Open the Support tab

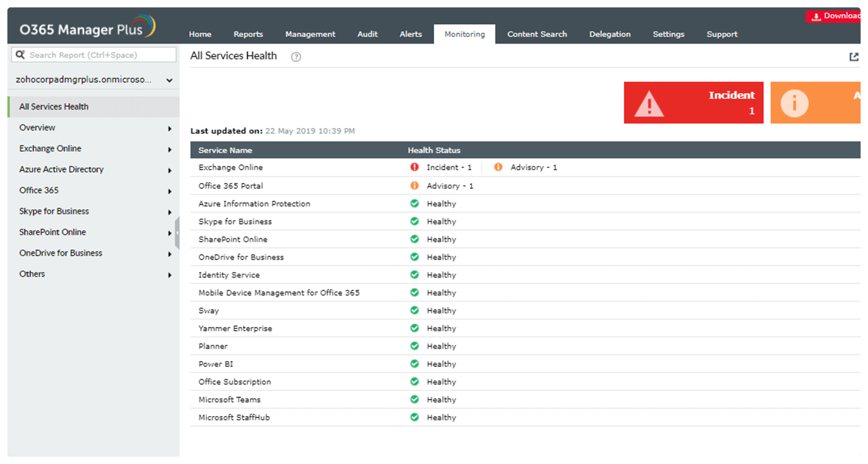(722, 34)
